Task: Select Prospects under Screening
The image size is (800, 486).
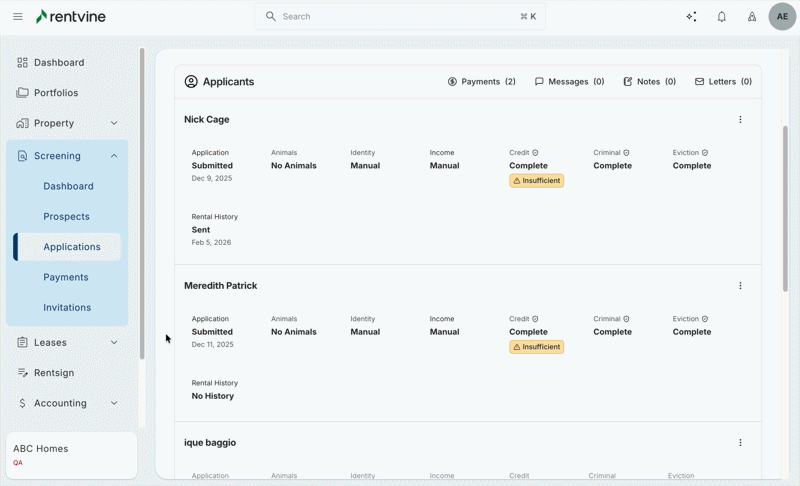Action: [66, 217]
